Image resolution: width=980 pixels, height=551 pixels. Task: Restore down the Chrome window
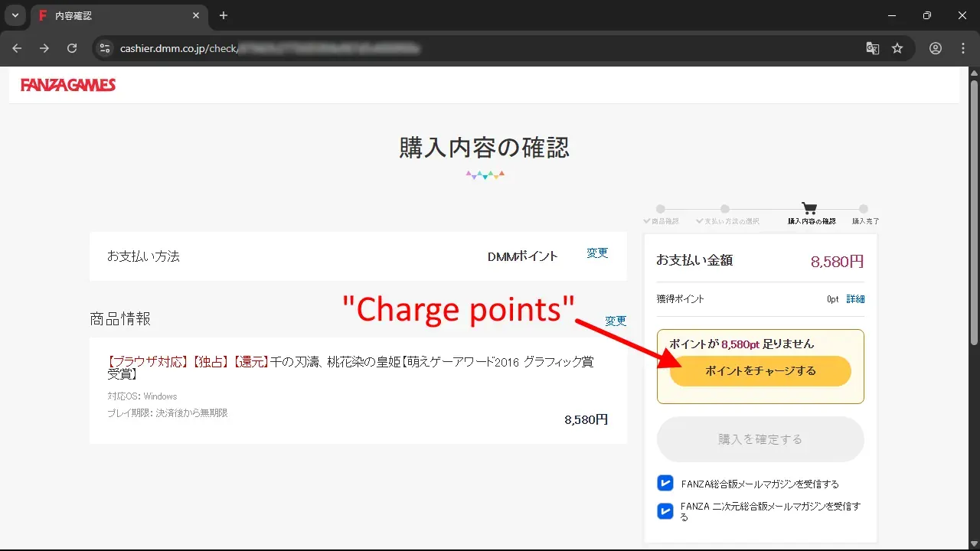click(927, 15)
